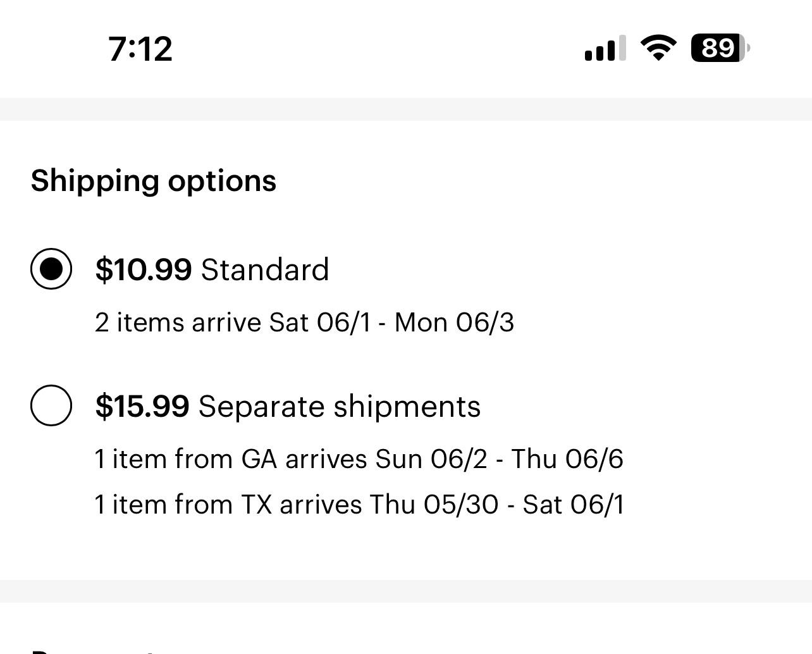Tap the cellular signal strength icon
This screenshot has height=654, width=812.
(x=605, y=48)
